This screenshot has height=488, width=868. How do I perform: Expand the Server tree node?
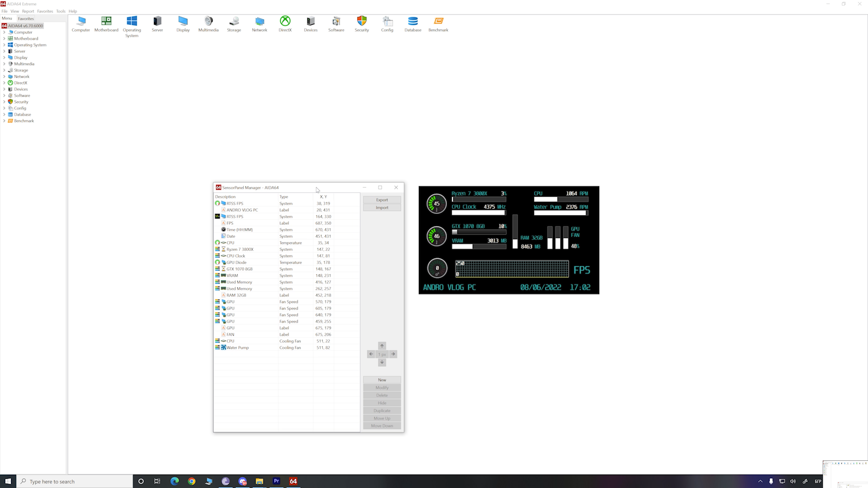point(4,51)
